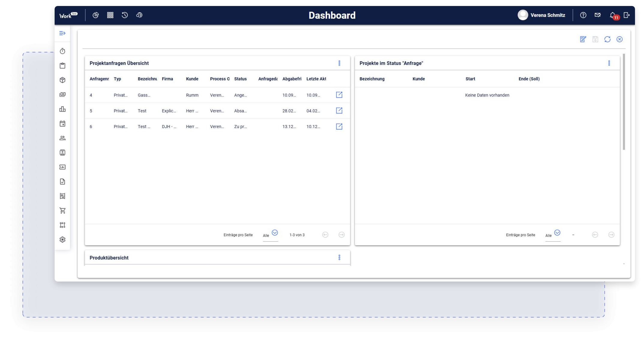
Task: Click the notification bell with 11 badge
Action: 613,15
